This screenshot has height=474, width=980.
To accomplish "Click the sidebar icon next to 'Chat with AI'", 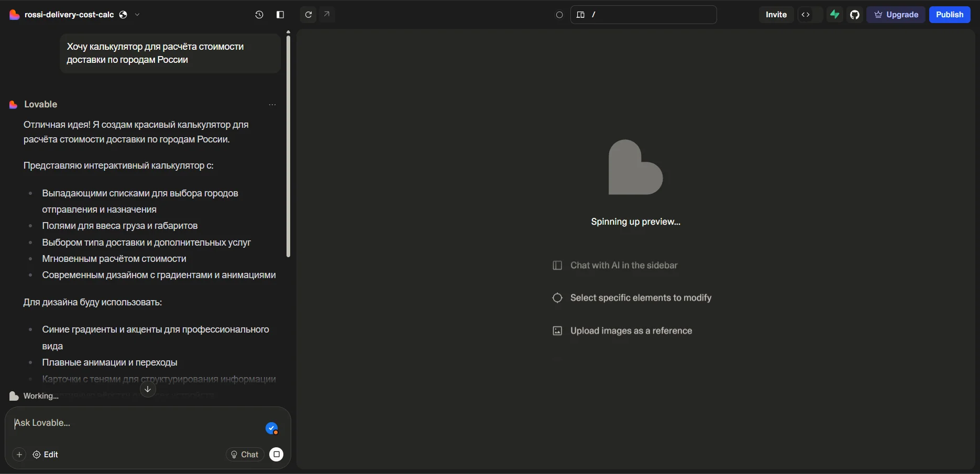I will tap(557, 266).
